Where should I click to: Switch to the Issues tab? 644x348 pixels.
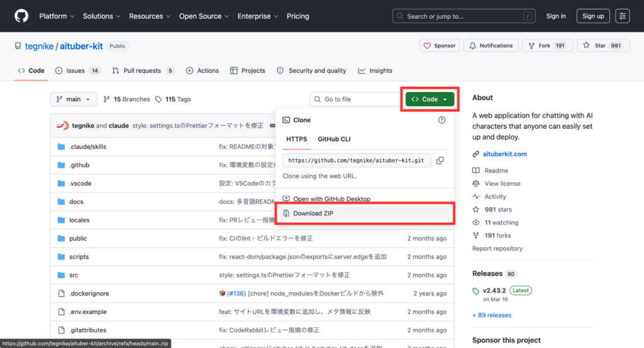(x=77, y=70)
